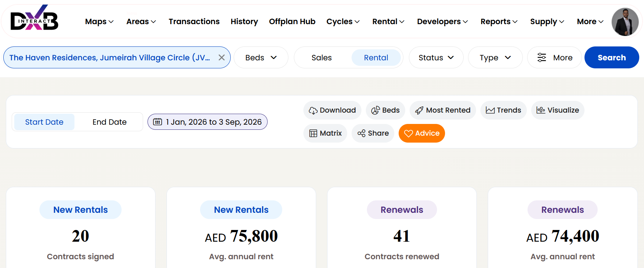Clear the Haven Residences search chip

point(222,57)
